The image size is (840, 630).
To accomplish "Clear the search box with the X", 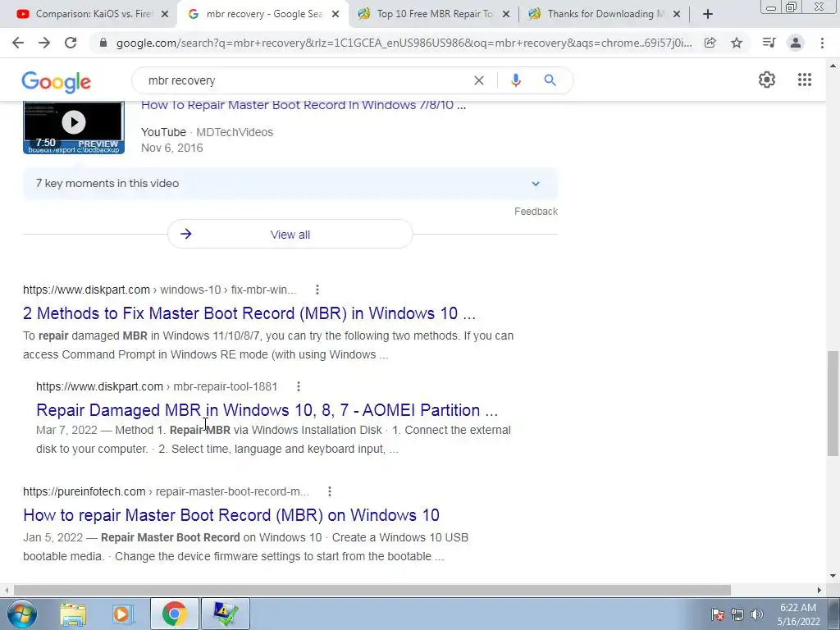I will pyautogui.click(x=479, y=80).
